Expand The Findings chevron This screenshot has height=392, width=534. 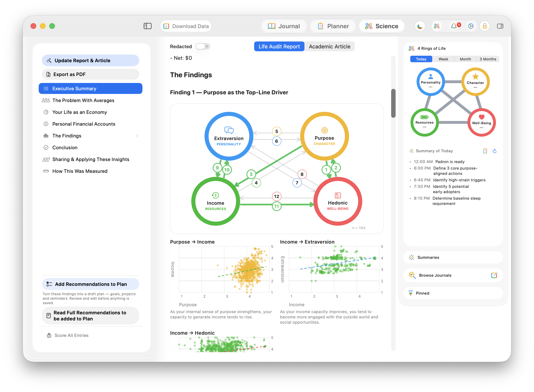pos(137,136)
